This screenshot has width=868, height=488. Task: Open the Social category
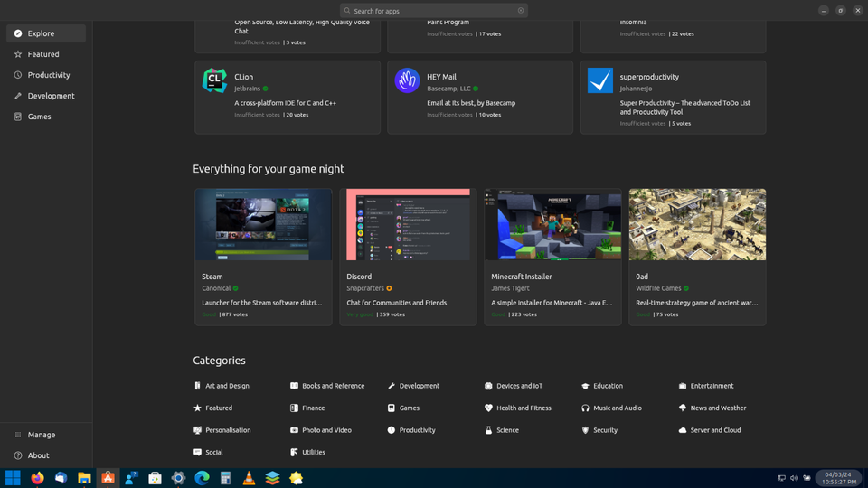[x=208, y=452]
